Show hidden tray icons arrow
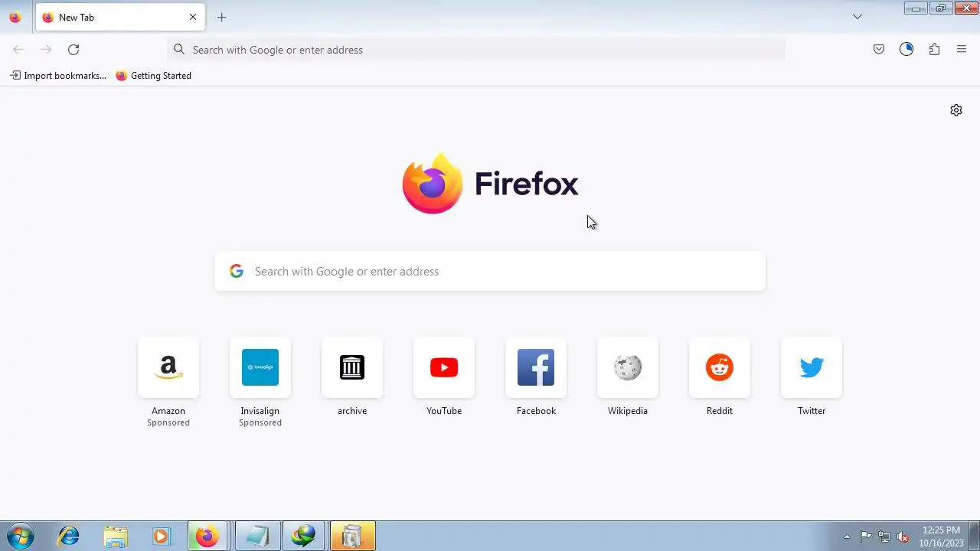This screenshot has width=980, height=551. 847,536
